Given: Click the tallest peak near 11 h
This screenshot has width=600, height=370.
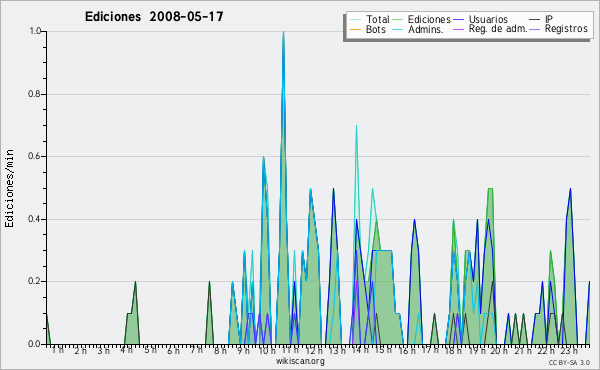Looking at the screenshot, I should (x=283, y=33).
